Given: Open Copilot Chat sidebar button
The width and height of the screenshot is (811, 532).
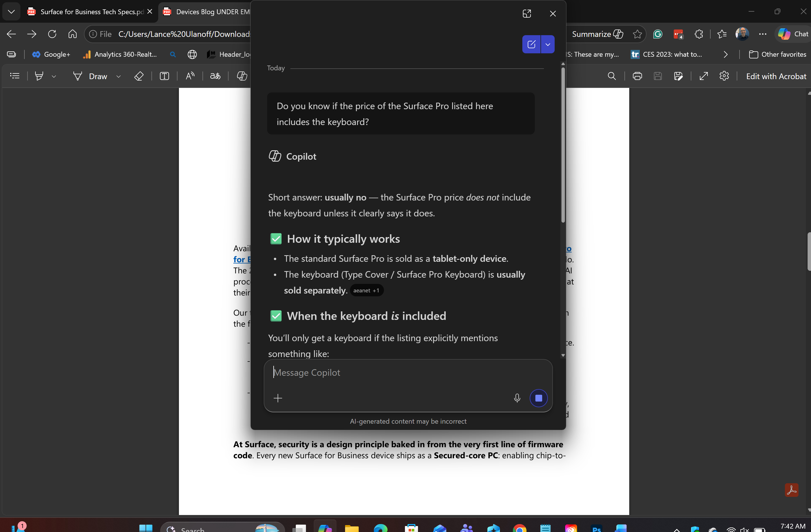Looking at the screenshot, I should point(793,34).
